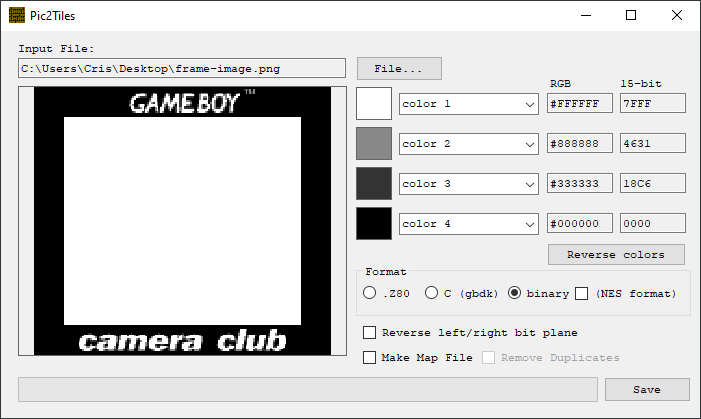Select the .Z80 format radio button
Image resolution: width=701 pixels, height=419 pixels.
370,293
